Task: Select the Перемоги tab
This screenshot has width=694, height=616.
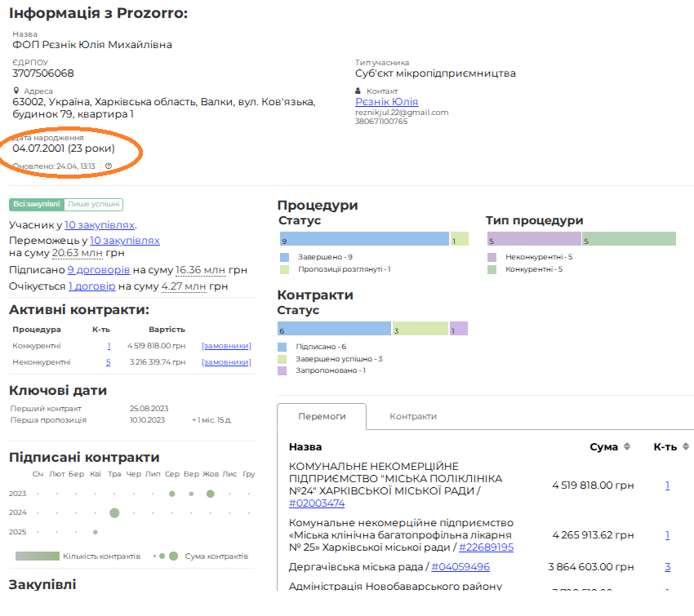Action: tap(322, 416)
